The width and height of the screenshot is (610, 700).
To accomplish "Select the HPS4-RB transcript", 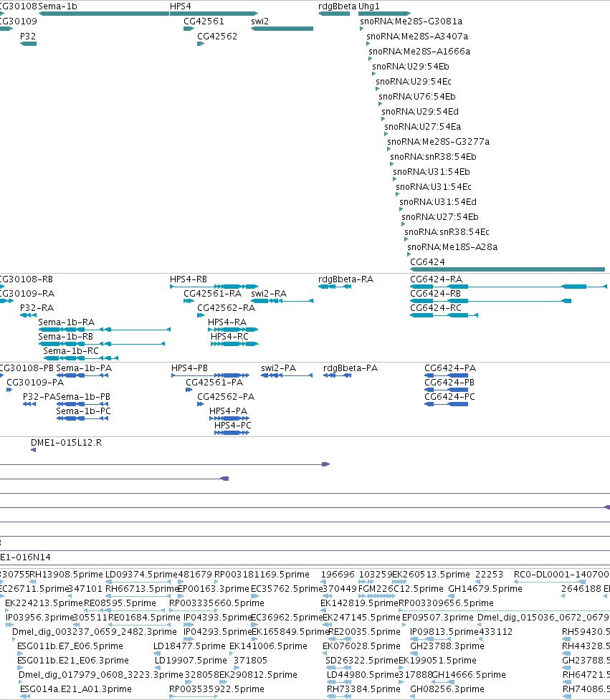I will [214, 287].
